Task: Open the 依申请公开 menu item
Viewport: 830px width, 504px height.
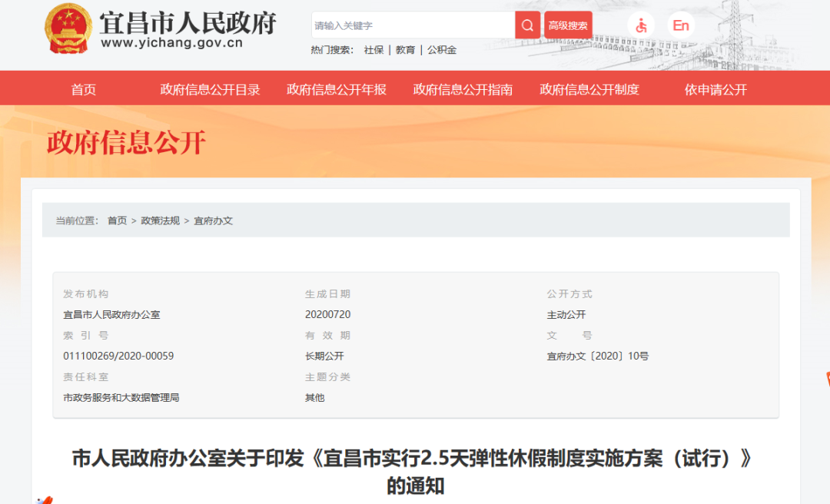Action: [x=715, y=89]
